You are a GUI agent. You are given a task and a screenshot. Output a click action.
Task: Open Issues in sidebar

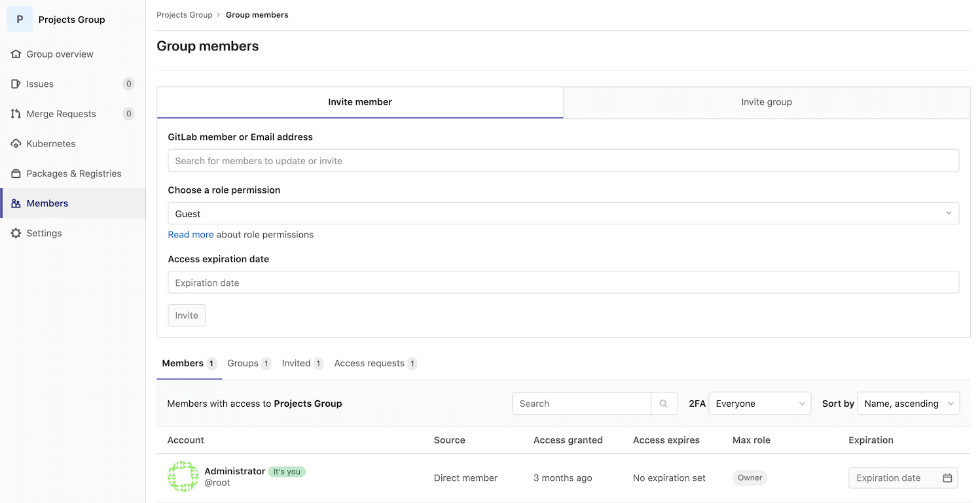click(x=73, y=84)
